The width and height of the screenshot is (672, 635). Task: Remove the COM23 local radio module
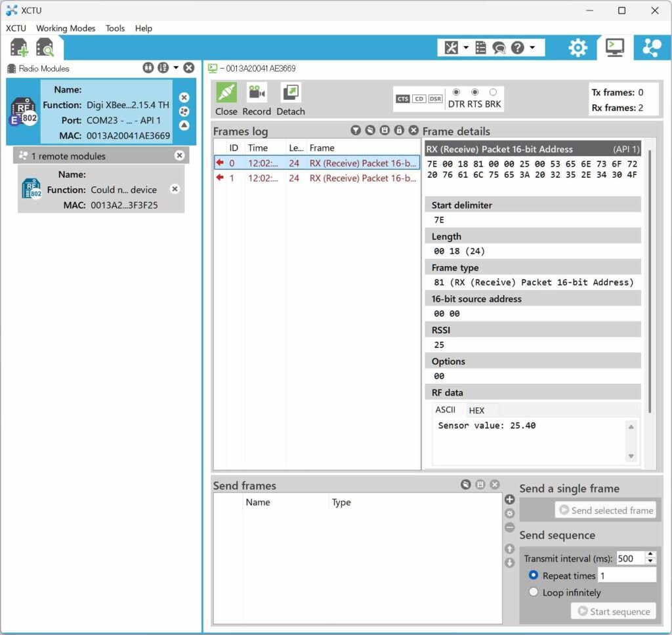(184, 97)
